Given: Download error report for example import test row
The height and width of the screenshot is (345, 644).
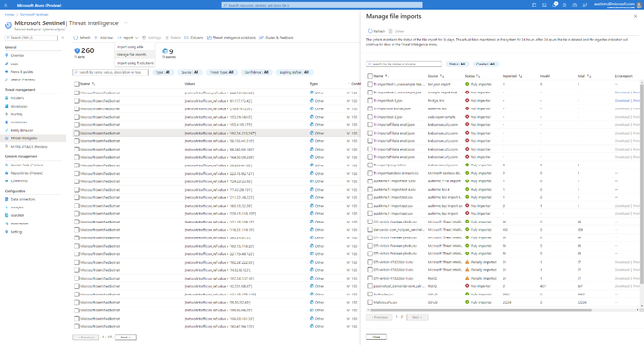Looking at the screenshot, I should (622, 93).
